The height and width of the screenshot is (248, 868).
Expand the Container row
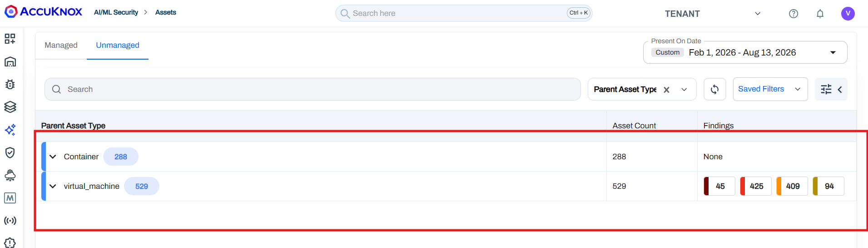[53, 157]
